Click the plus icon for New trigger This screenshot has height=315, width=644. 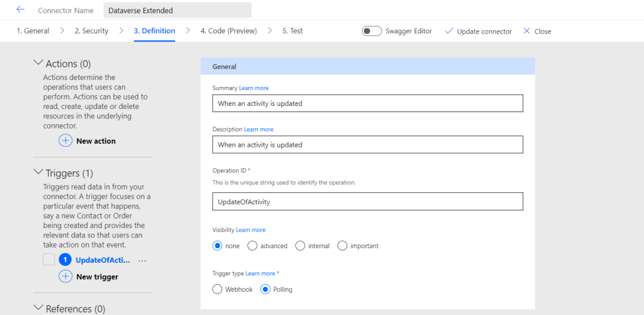(65, 277)
